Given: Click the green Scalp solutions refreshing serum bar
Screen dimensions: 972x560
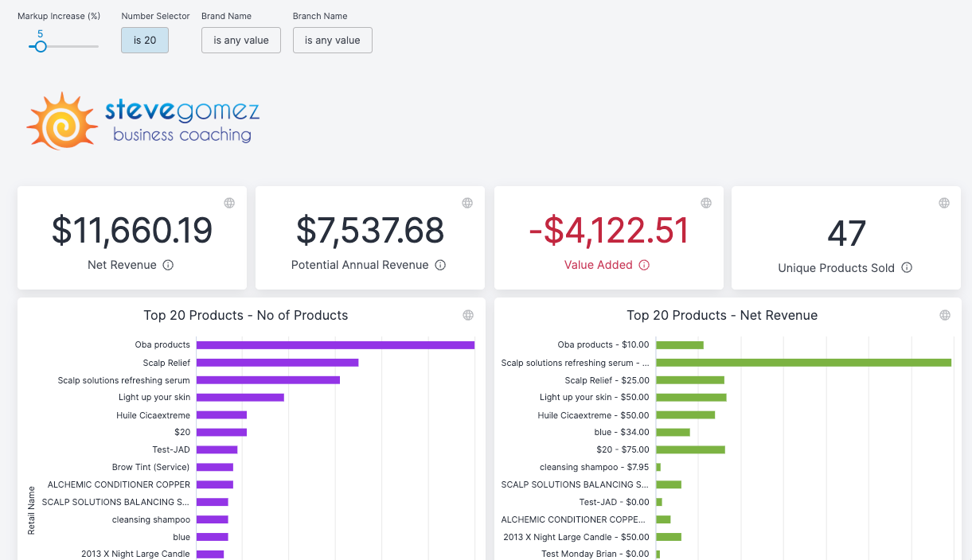Looking at the screenshot, I should (x=803, y=363).
